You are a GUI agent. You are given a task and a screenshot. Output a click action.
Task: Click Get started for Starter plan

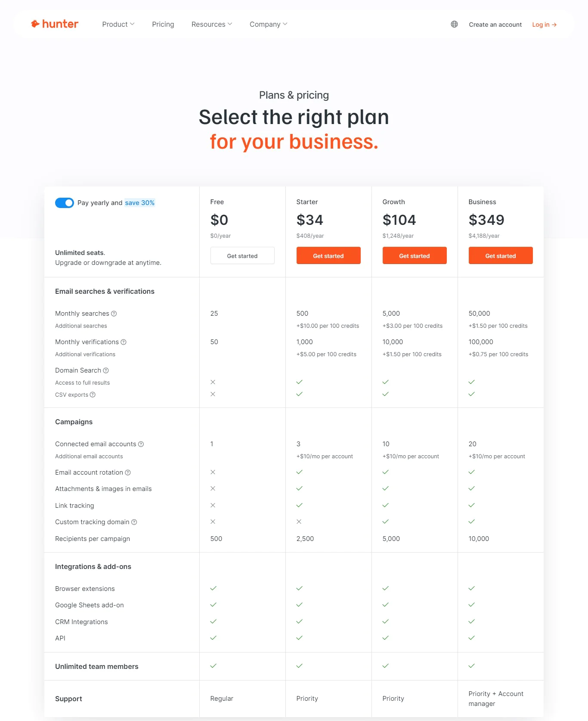click(328, 256)
